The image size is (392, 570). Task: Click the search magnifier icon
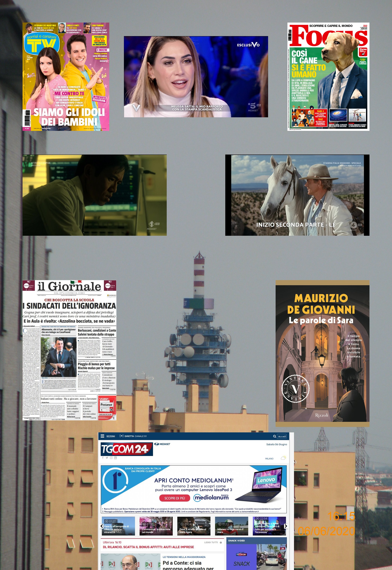click(x=275, y=436)
